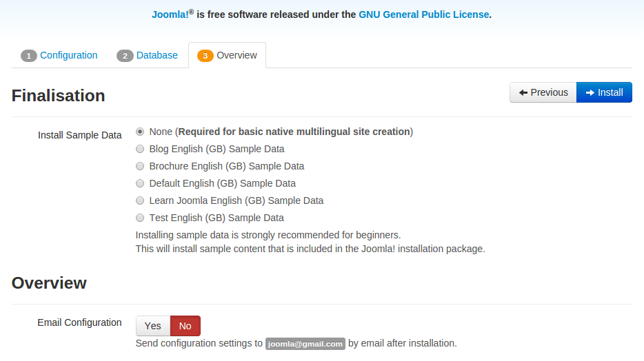Click the orange step 3 badge
Image resolution: width=644 pixels, height=361 pixels.
205,55
